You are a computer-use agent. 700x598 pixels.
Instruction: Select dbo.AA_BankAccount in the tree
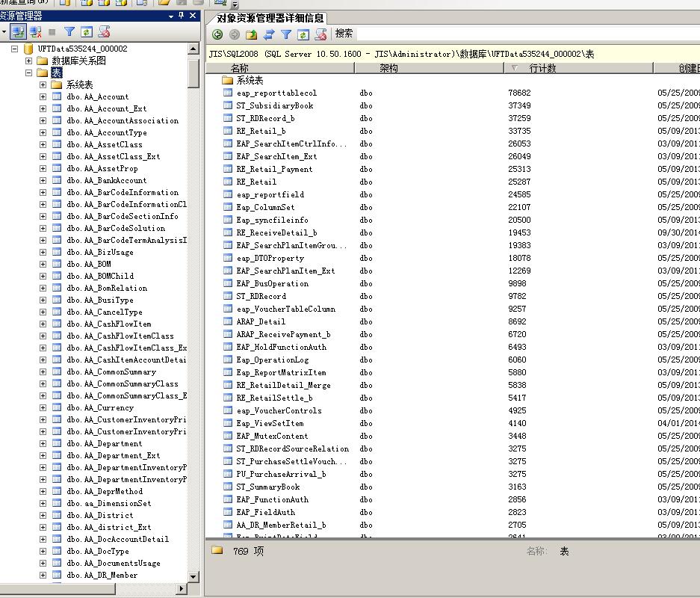pyautogui.click(x=106, y=180)
